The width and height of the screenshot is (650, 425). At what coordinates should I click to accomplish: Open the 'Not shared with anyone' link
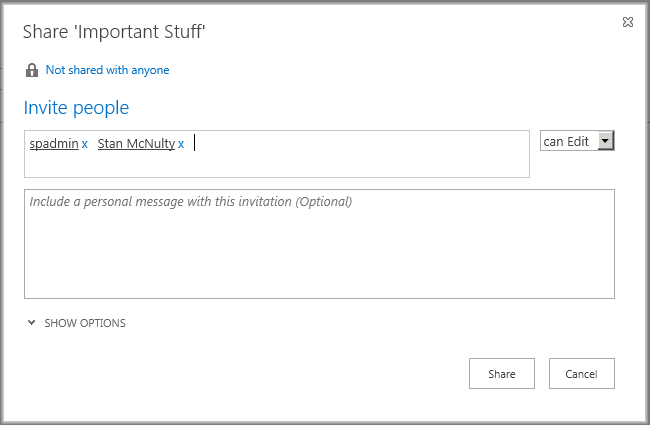point(107,70)
